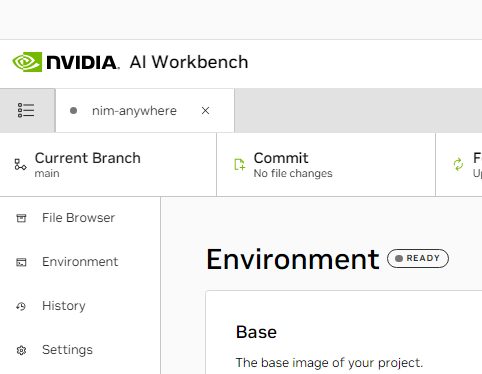Open File Browser in sidebar

[x=80, y=218]
